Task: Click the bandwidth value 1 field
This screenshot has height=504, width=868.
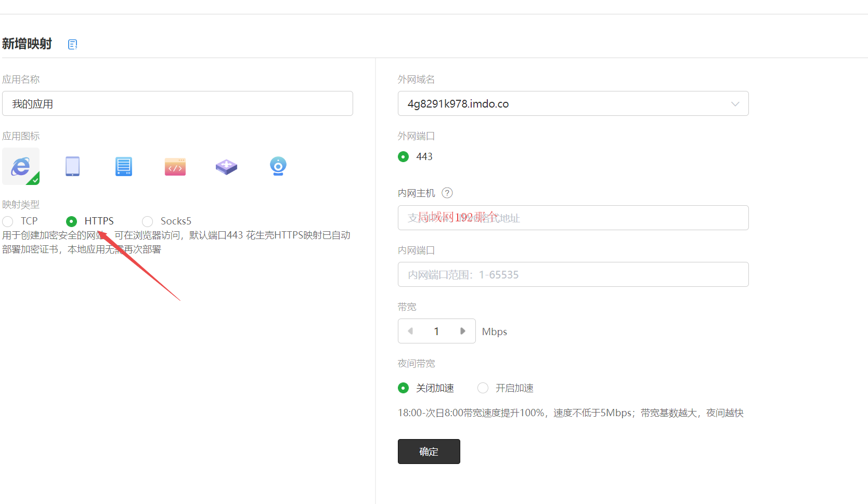Action: click(x=436, y=331)
